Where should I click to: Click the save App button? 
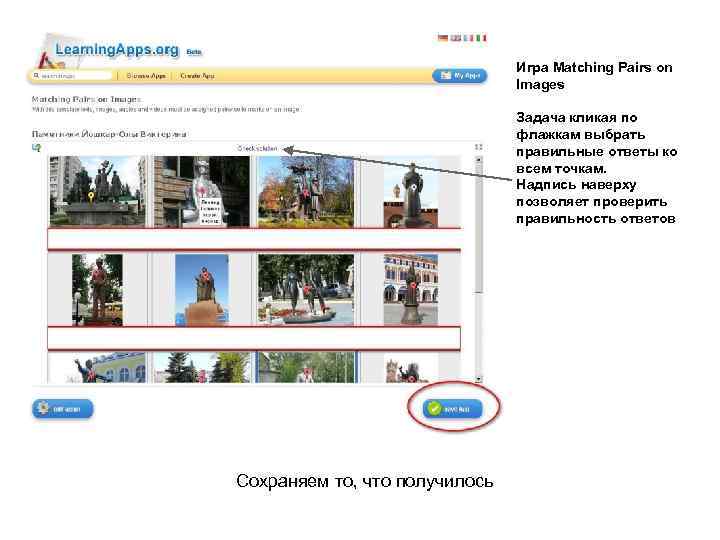point(452,409)
